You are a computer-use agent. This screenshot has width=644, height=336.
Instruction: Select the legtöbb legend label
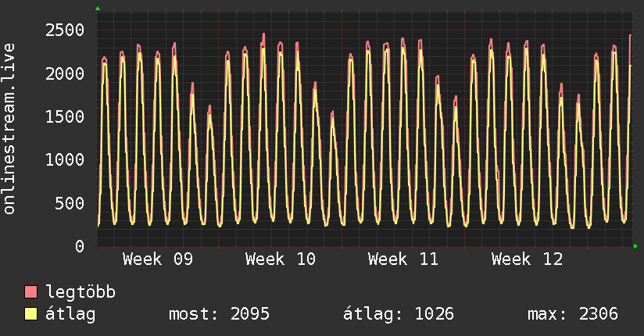pos(80,293)
